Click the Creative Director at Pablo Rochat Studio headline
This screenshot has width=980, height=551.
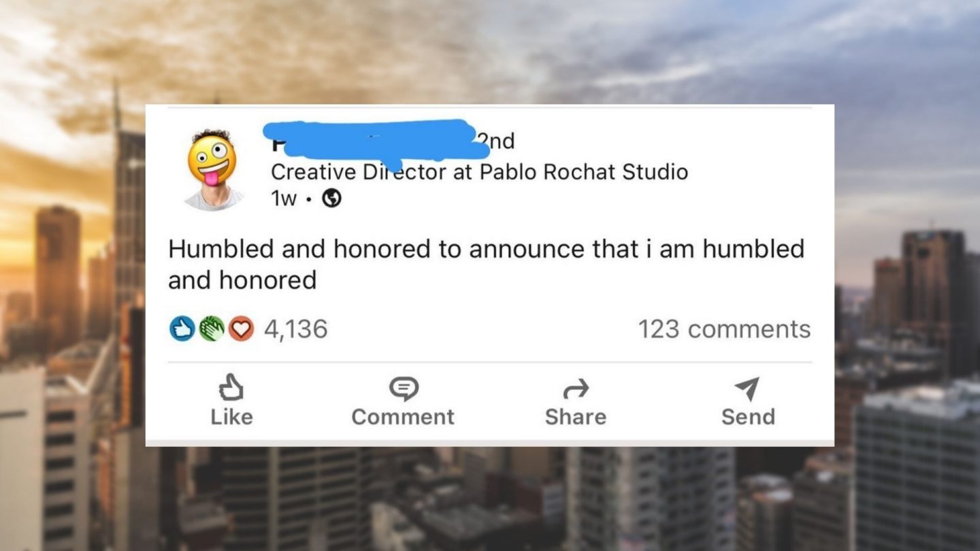click(479, 172)
